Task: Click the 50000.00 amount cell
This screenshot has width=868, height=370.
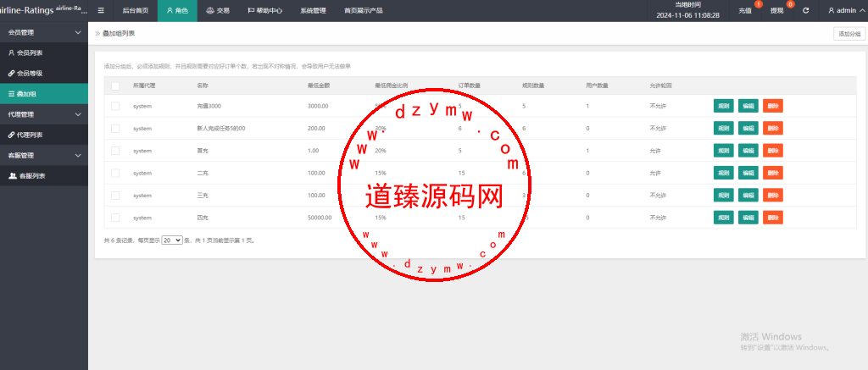Action: [320, 218]
